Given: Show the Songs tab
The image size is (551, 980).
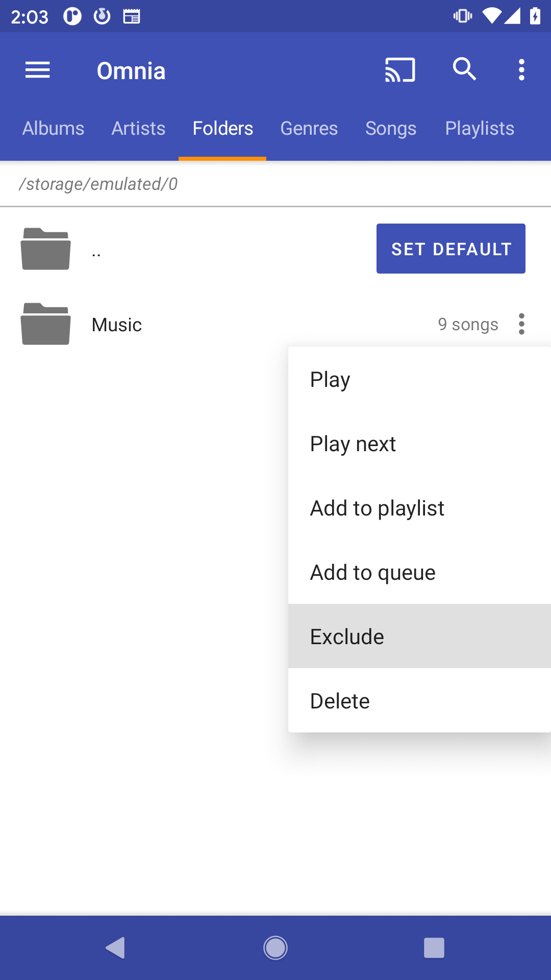Looking at the screenshot, I should coord(391,129).
